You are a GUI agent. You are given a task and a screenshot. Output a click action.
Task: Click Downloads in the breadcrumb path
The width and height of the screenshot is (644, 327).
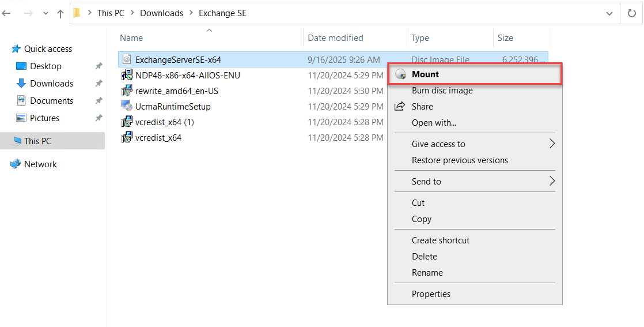162,13
